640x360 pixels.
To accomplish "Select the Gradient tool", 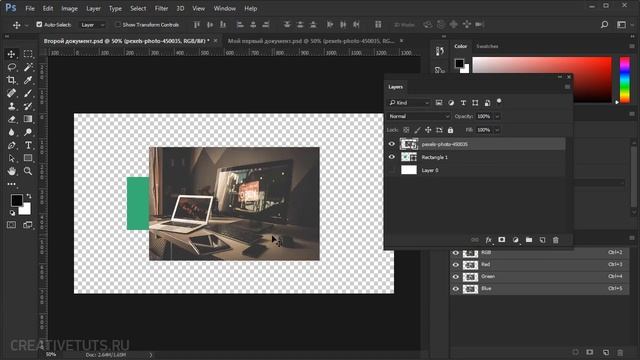I will pyautogui.click(x=28, y=119).
